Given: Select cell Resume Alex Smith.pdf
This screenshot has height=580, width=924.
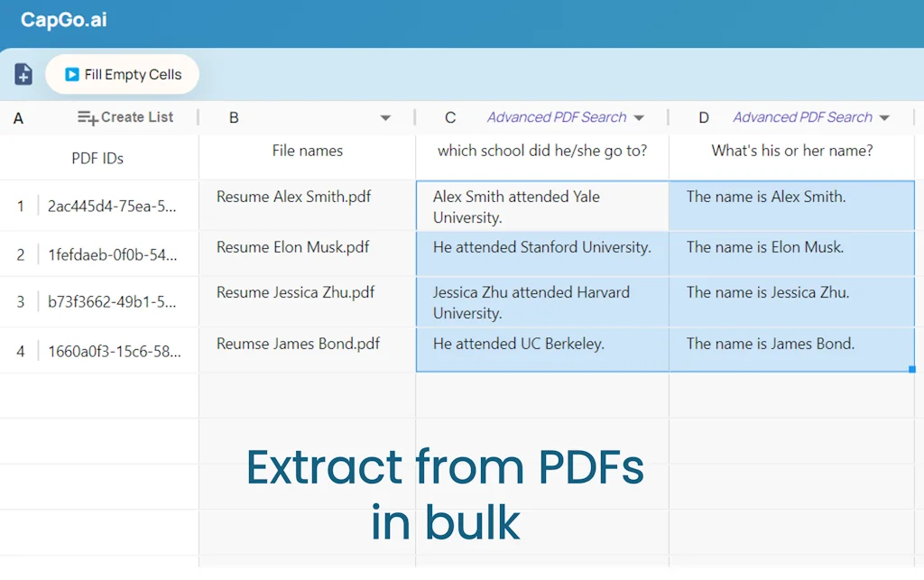Looking at the screenshot, I should 294,197.
